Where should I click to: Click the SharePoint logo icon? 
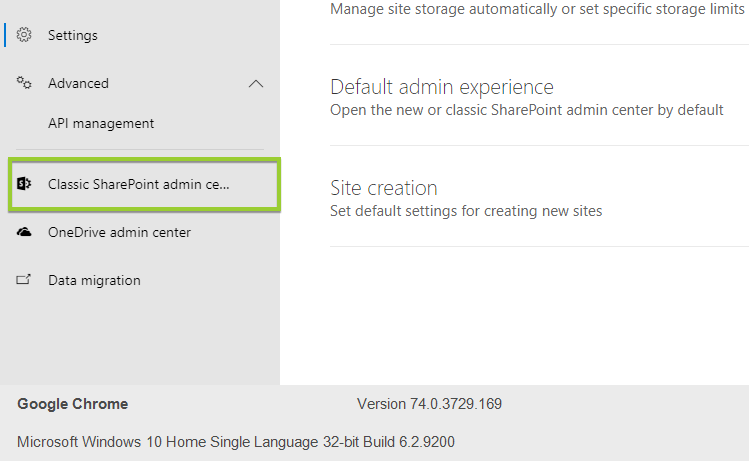(x=24, y=183)
